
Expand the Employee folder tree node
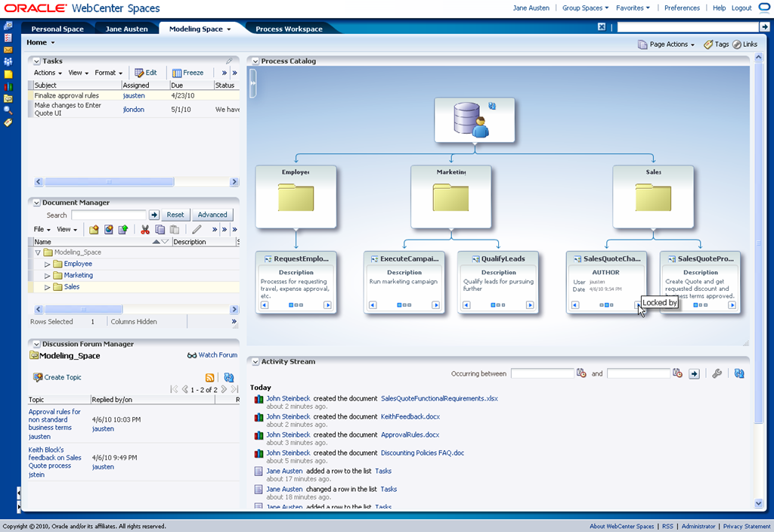point(48,264)
